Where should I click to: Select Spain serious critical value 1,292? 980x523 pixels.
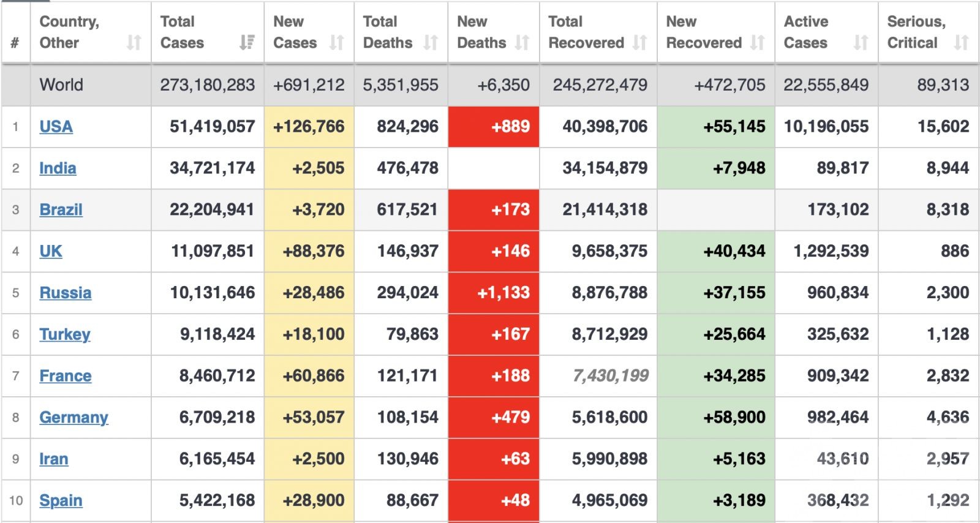pyautogui.click(x=948, y=501)
